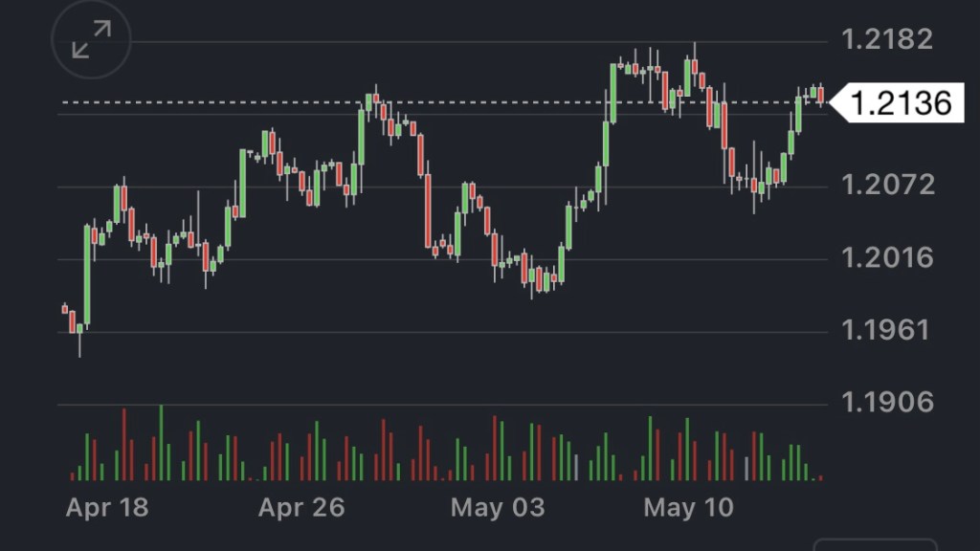The image size is (980, 551).
Task: Click the May 03 date label
Action: [497, 507]
